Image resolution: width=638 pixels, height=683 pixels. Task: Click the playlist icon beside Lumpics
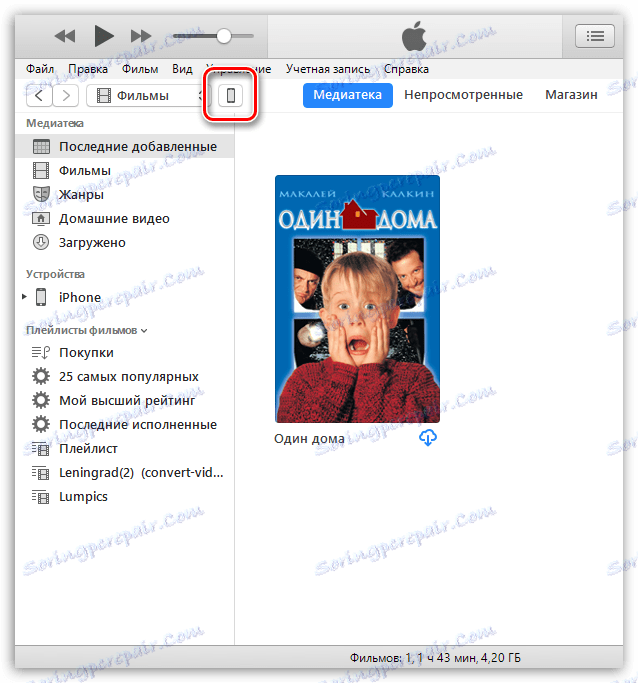coord(41,497)
